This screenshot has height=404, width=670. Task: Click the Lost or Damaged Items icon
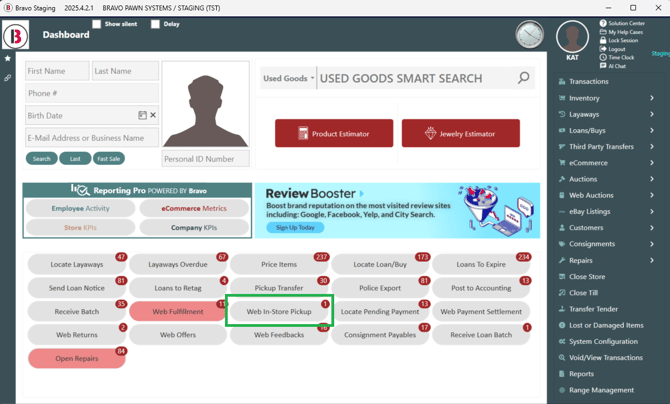click(562, 325)
